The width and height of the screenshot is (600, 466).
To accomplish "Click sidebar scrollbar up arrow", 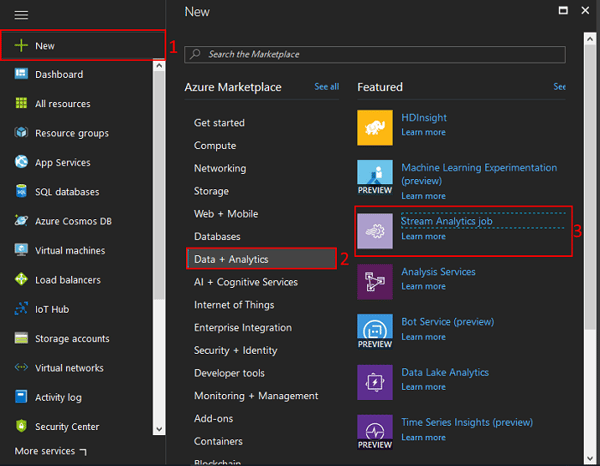I will click(159, 66).
